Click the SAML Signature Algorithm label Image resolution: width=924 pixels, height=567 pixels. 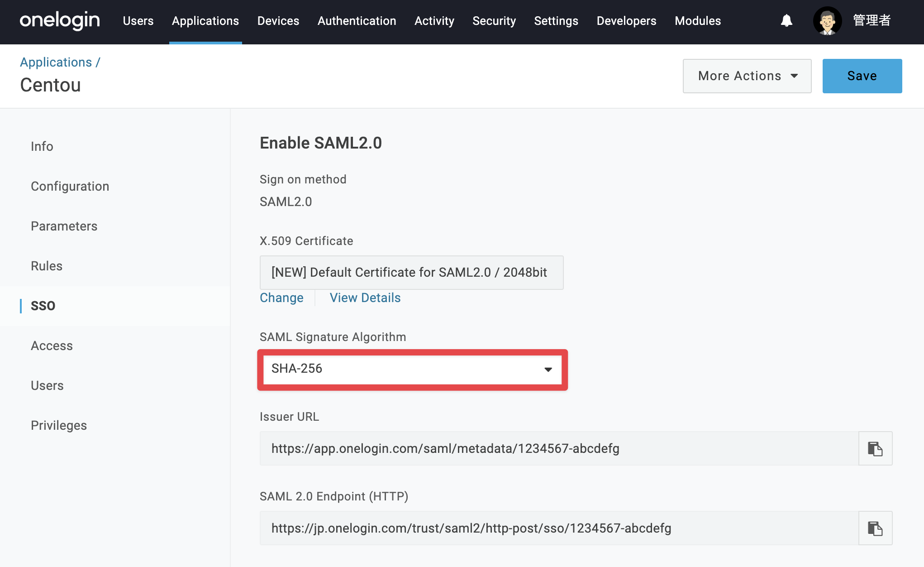[333, 337]
